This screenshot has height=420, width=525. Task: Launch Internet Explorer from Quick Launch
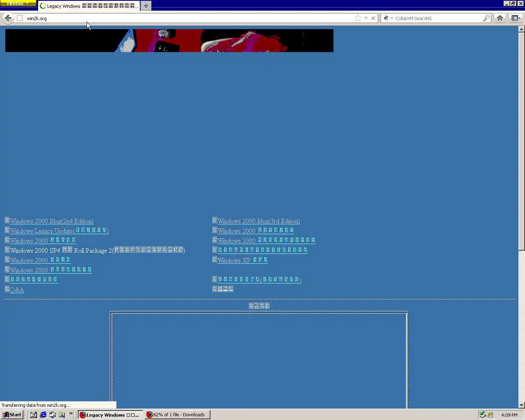pyautogui.click(x=43, y=415)
